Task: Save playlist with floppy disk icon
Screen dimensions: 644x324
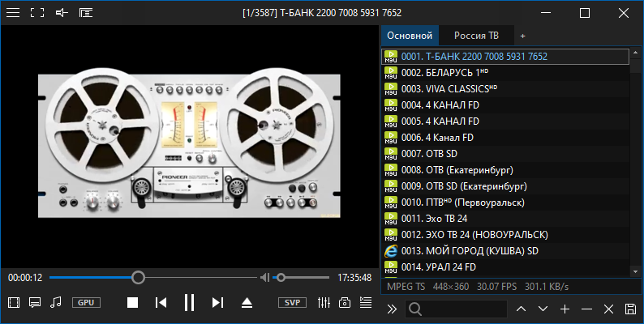Action: click(x=630, y=309)
